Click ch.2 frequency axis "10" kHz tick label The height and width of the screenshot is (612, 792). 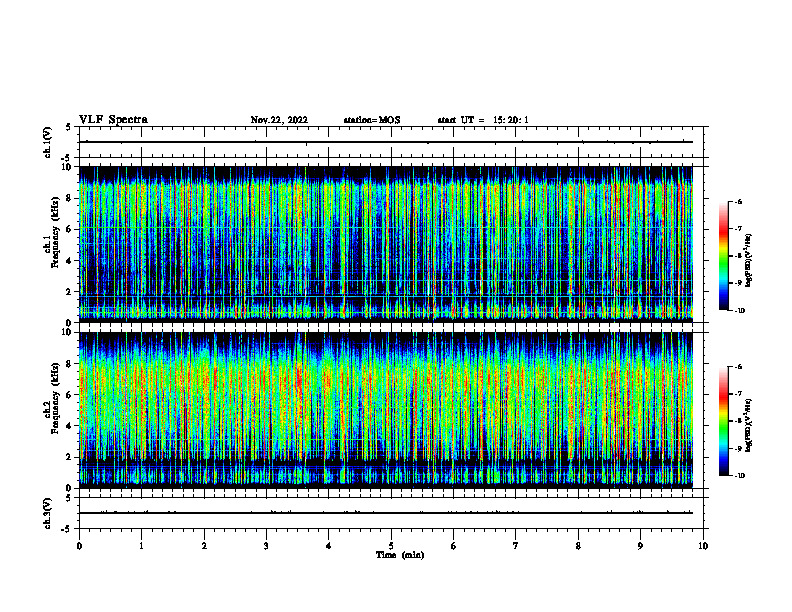click(68, 332)
